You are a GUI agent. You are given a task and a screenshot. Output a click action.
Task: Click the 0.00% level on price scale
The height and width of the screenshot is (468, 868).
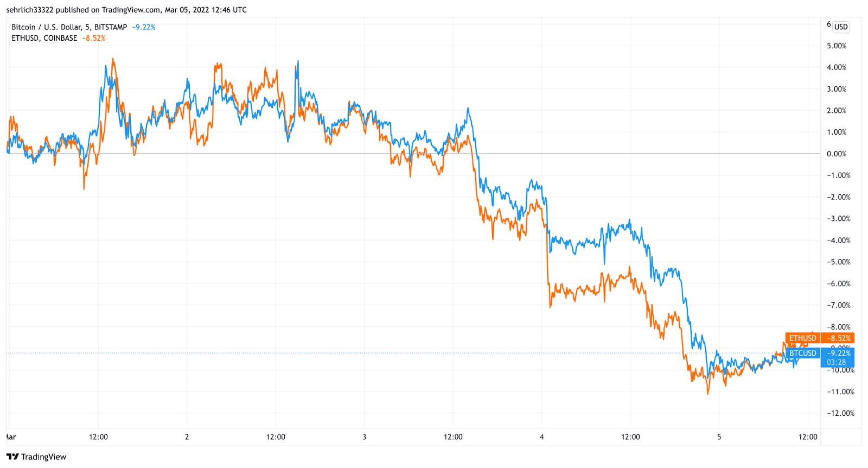click(837, 154)
